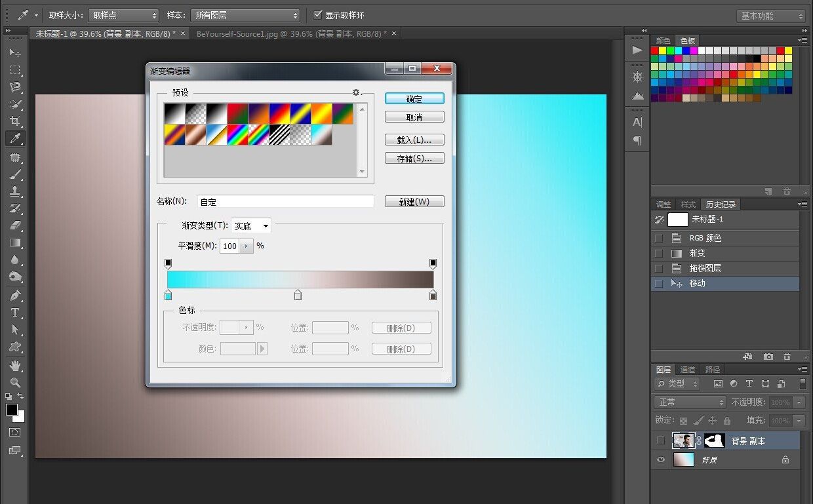Screen dimensions: 813x504
Task: Toggle layer filtering switch in Layers panel
Action: pyautogui.click(x=803, y=384)
